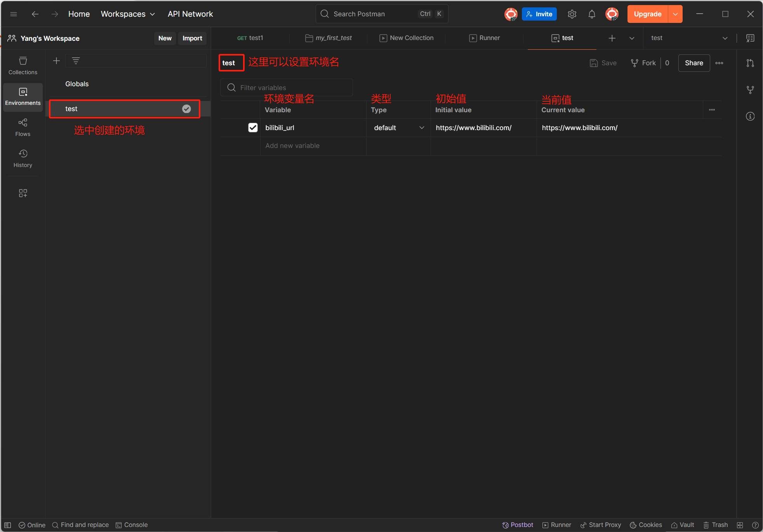Open Yang's Workspace title link
The height and width of the screenshot is (532, 763).
click(x=50, y=38)
